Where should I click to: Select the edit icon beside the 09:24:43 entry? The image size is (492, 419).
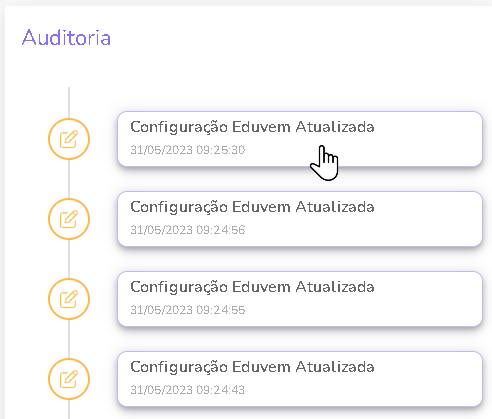pyautogui.click(x=69, y=379)
